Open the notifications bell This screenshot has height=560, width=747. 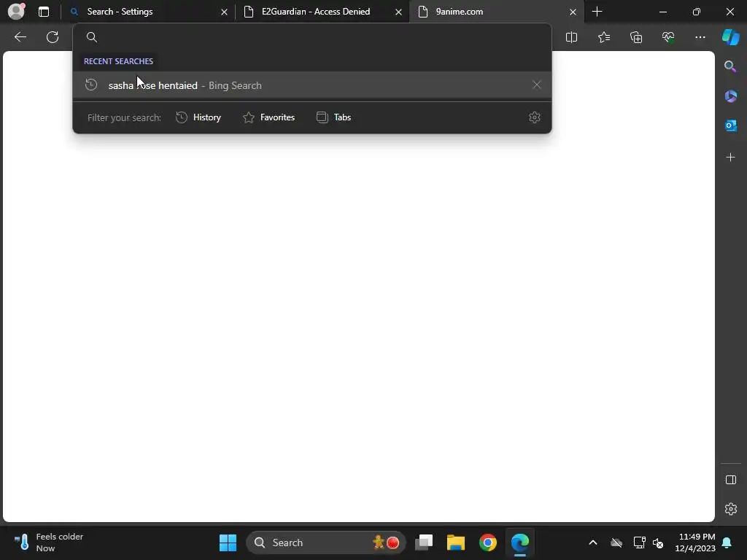pos(727,542)
